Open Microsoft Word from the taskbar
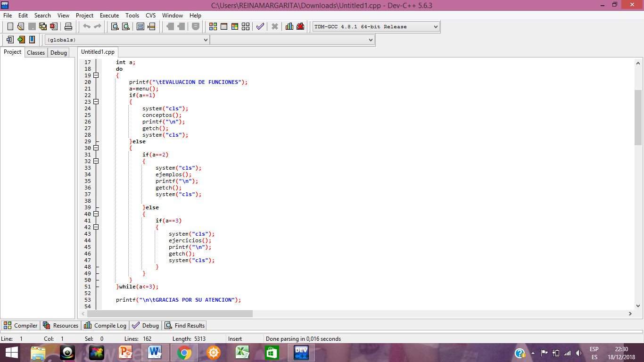644x362 pixels. [x=155, y=353]
